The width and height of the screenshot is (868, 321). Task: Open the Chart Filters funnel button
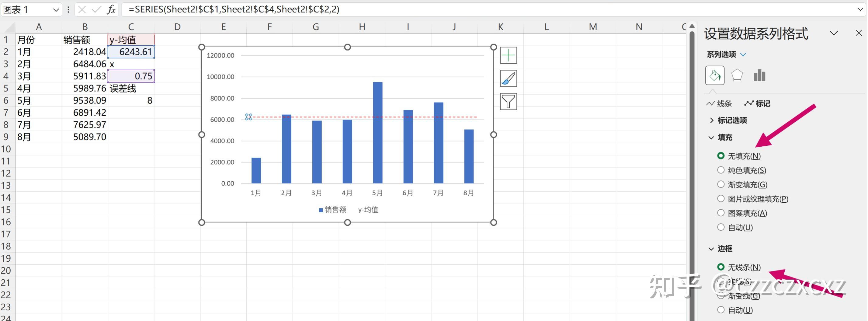tap(508, 102)
